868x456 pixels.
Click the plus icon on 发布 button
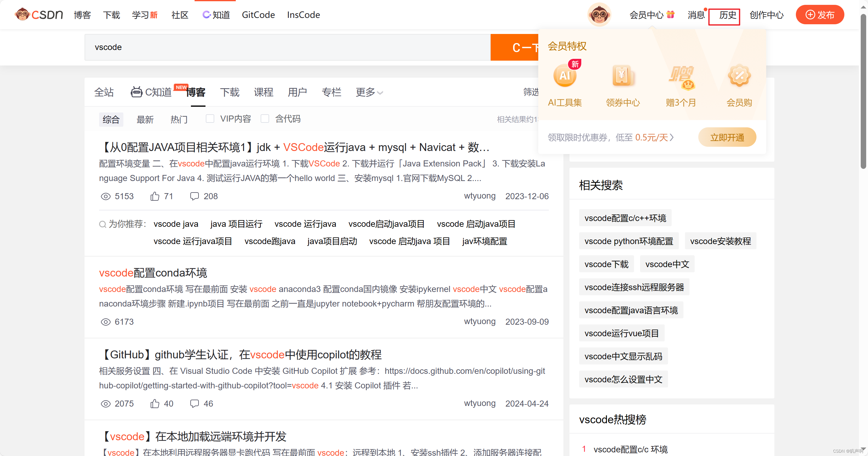point(810,15)
